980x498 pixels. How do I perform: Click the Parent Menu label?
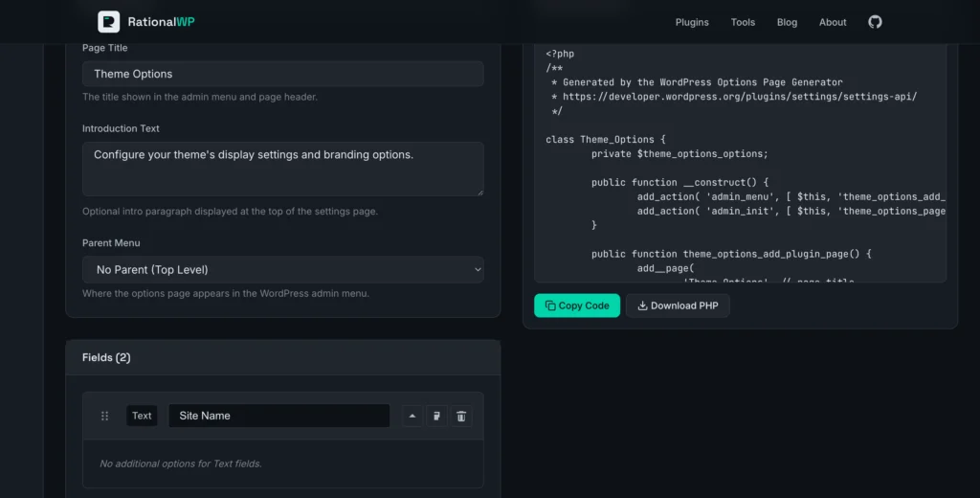(x=111, y=242)
